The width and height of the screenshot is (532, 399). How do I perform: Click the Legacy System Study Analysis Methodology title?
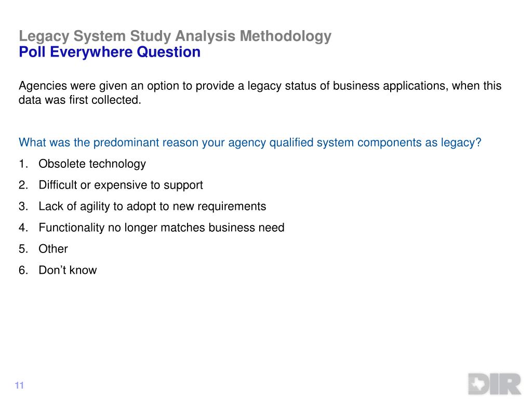pos(175,36)
